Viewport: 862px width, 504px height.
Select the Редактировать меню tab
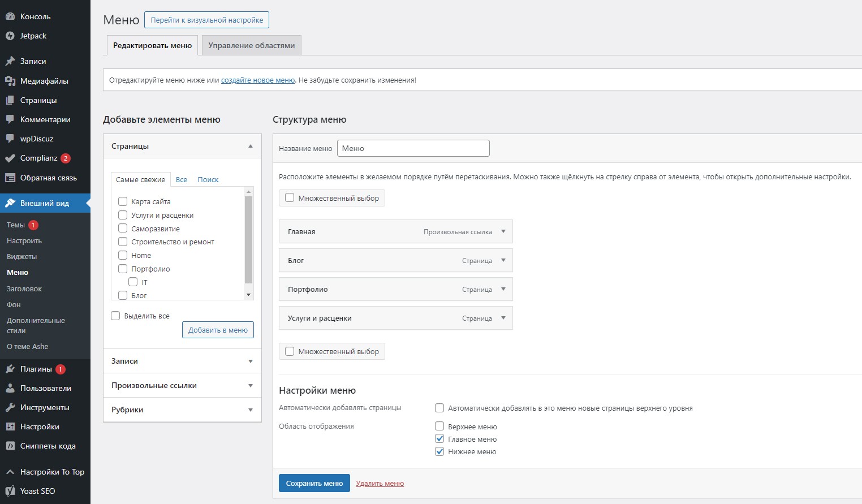[x=152, y=45]
